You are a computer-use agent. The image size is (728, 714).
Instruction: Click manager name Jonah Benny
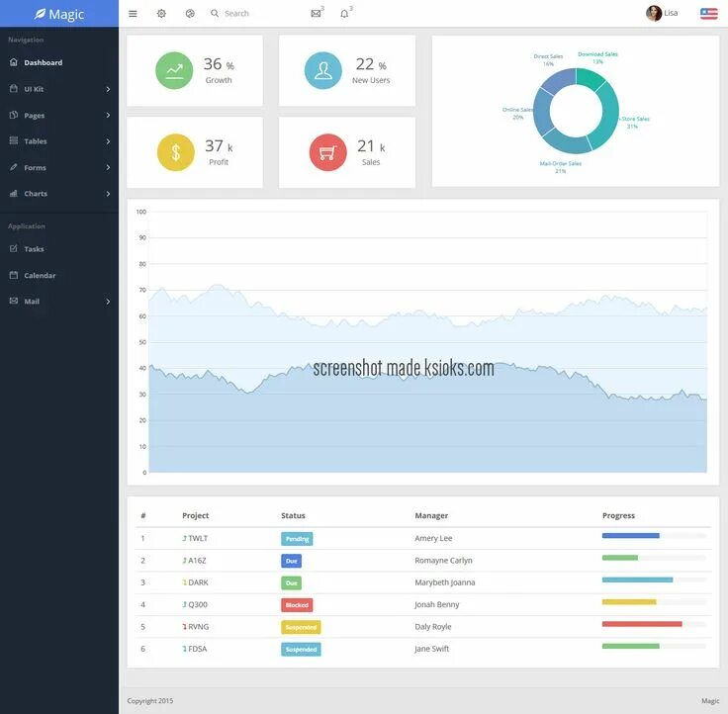(x=437, y=605)
